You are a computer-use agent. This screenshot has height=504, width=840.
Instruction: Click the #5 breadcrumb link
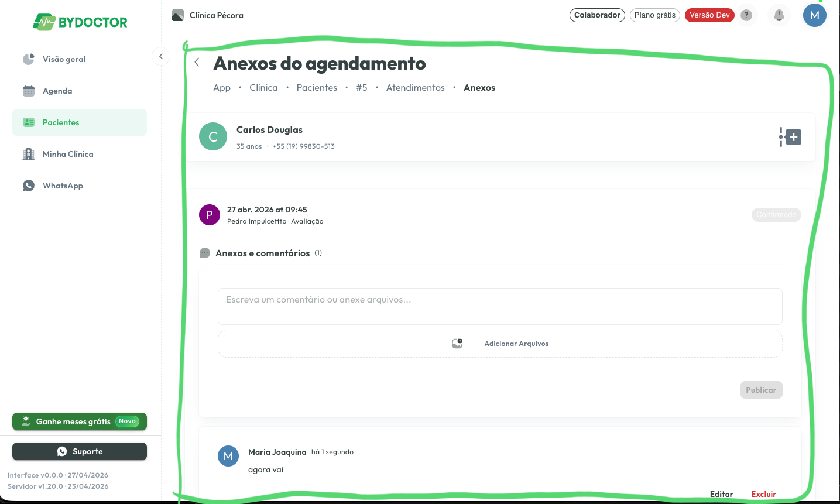point(362,88)
